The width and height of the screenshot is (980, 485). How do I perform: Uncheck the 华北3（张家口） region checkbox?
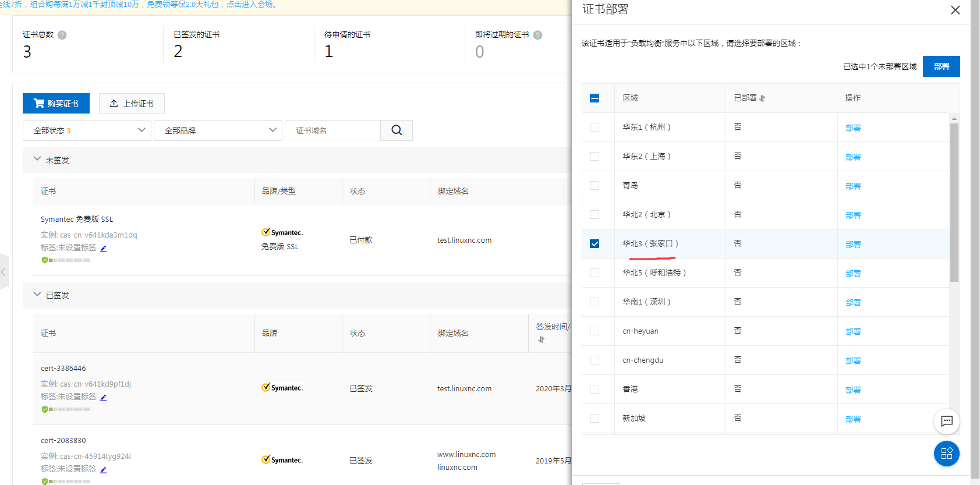595,243
